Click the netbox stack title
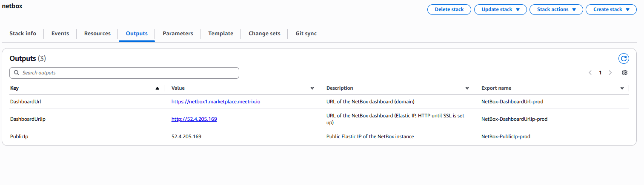 click(x=12, y=6)
